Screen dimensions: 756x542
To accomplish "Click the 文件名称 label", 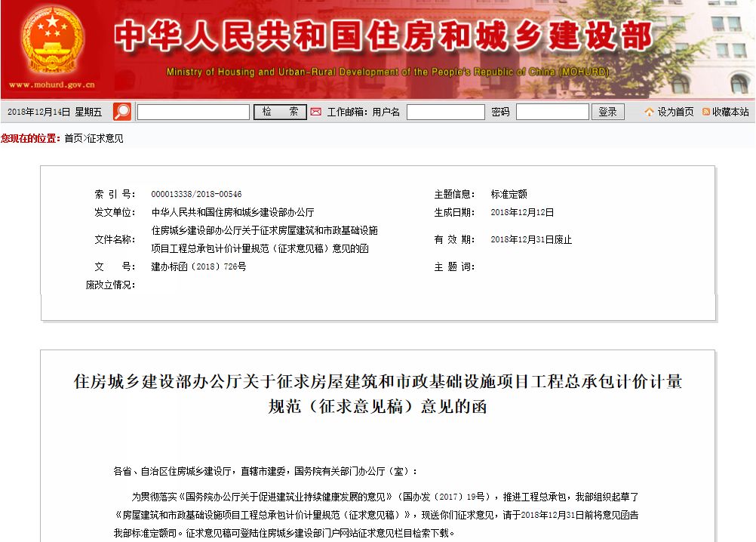I will 115,239.
